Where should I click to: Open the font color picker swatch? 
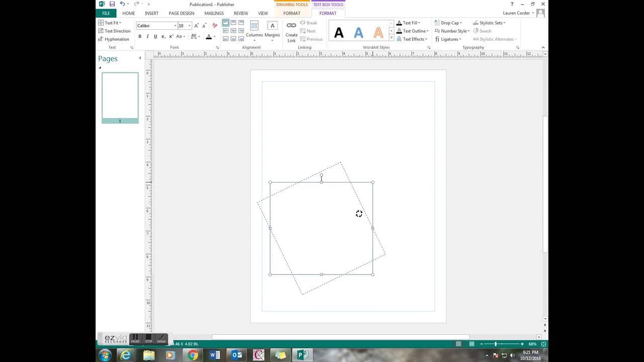pyautogui.click(x=209, y=37)
